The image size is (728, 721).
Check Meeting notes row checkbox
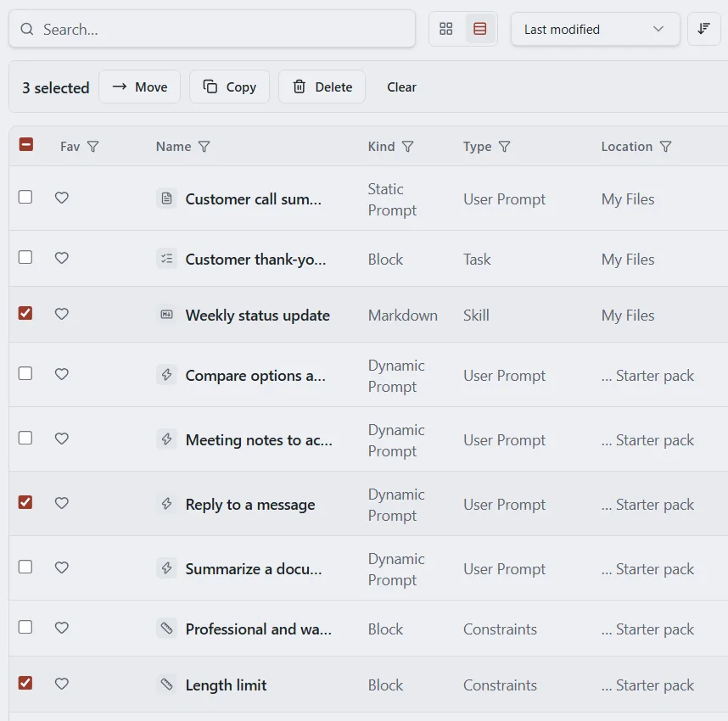click(x=25, y=438)
